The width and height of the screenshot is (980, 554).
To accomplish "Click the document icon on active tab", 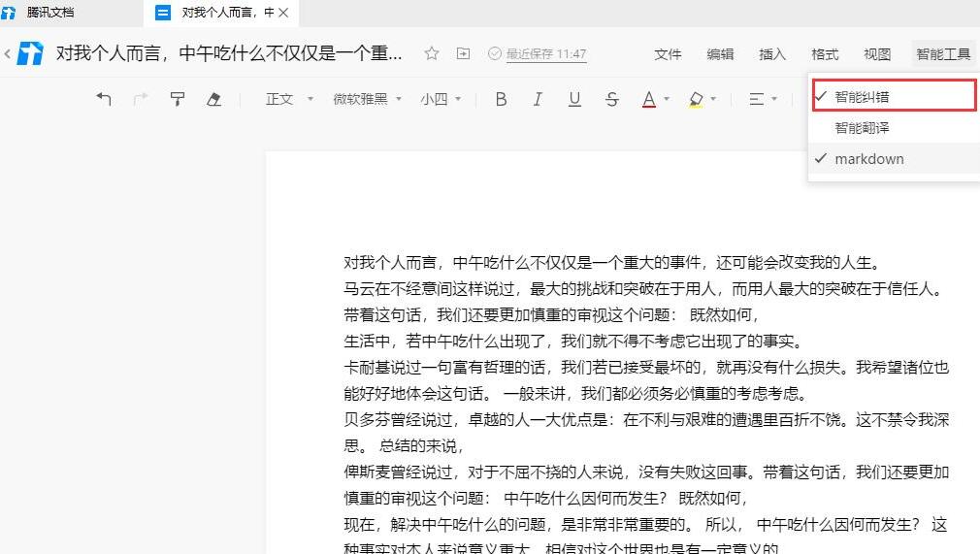I will (x=162, y=13).
